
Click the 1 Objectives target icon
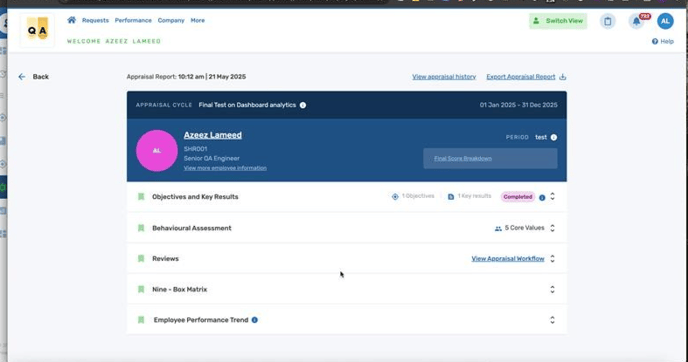(x=395, y=197)
